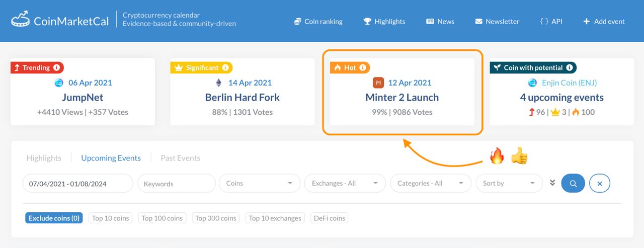
Task: Click the info icon on Significant badge
Action: pos(225,67)
